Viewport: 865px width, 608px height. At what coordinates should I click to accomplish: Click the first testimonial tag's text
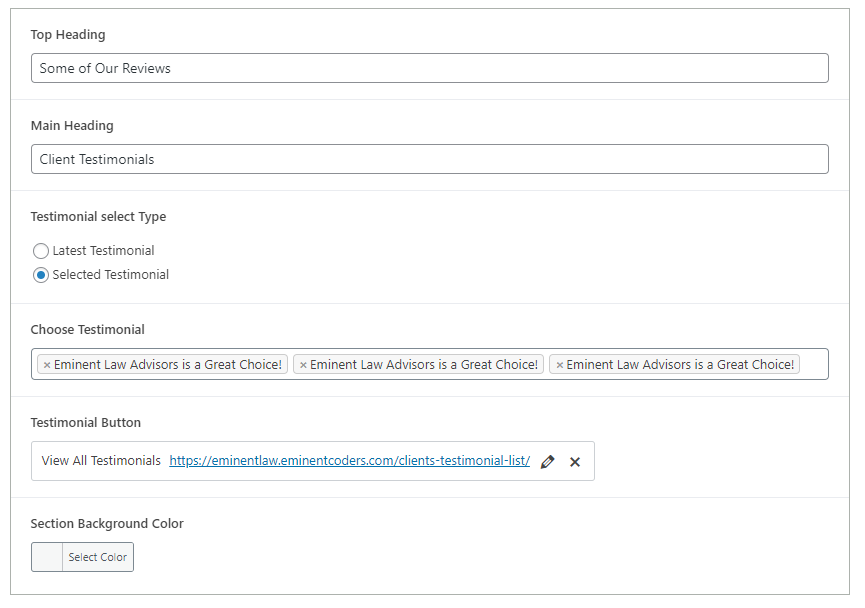[168, 365]
